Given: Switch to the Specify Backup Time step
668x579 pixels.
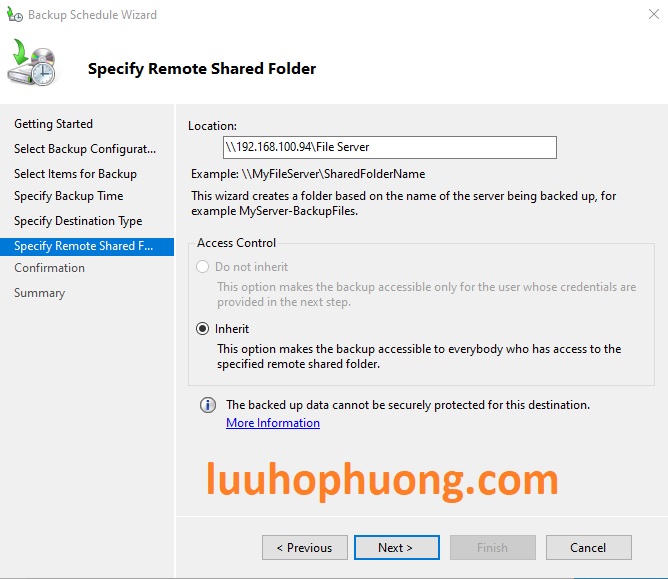Looking at the screenshot, I should pos(68,196).
